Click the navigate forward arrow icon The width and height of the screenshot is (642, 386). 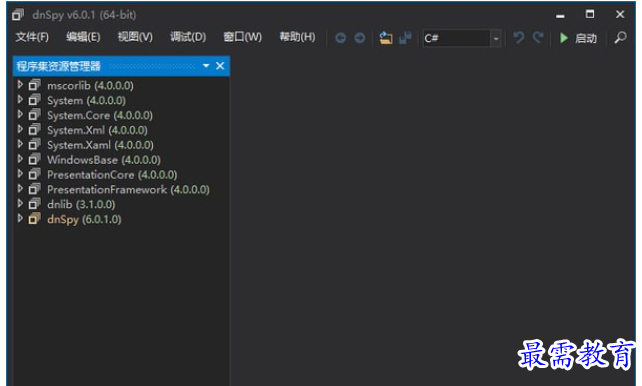359,38
